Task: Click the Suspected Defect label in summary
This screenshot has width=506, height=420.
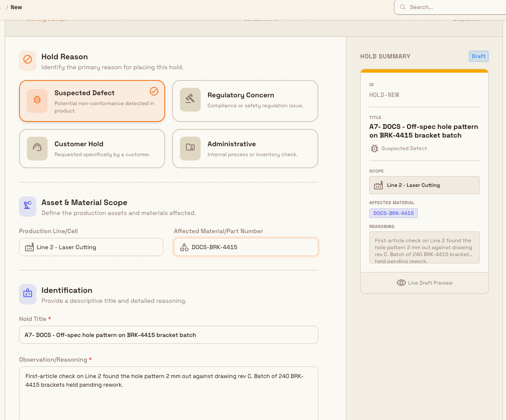Action: (x=404, y=148)
